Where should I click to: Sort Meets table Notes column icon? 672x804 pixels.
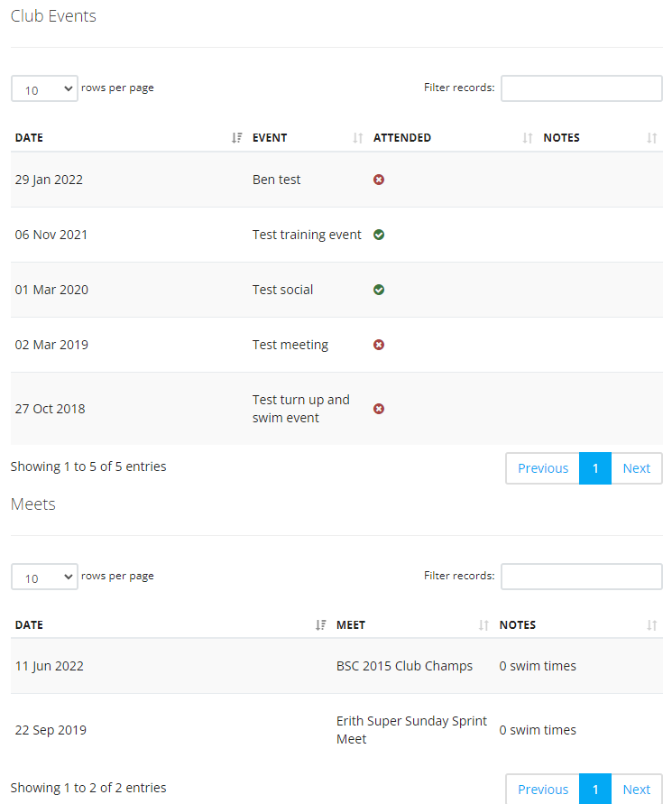tap(651, 625)
